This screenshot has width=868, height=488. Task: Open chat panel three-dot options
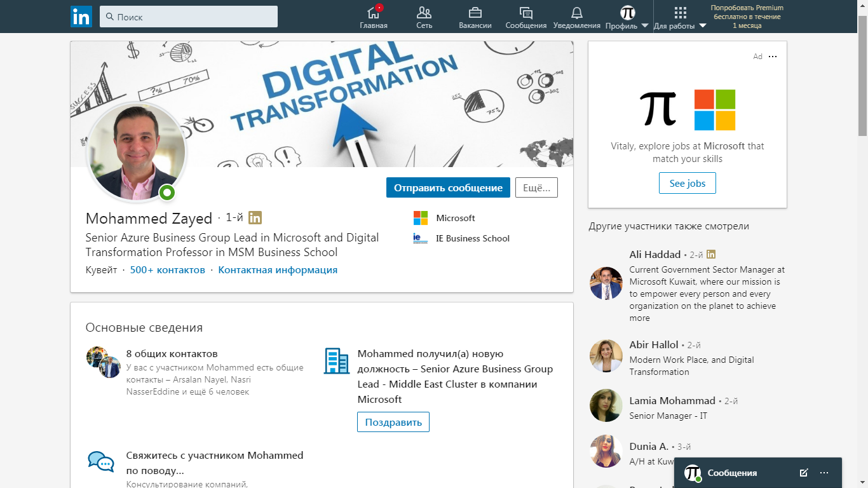(x=824, y=473)
